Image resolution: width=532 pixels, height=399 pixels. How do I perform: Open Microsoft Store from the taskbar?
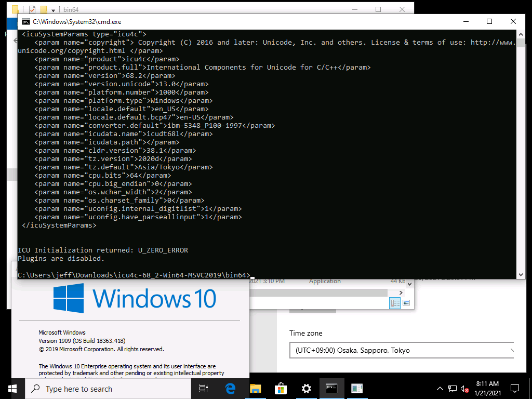pos(281,389)
